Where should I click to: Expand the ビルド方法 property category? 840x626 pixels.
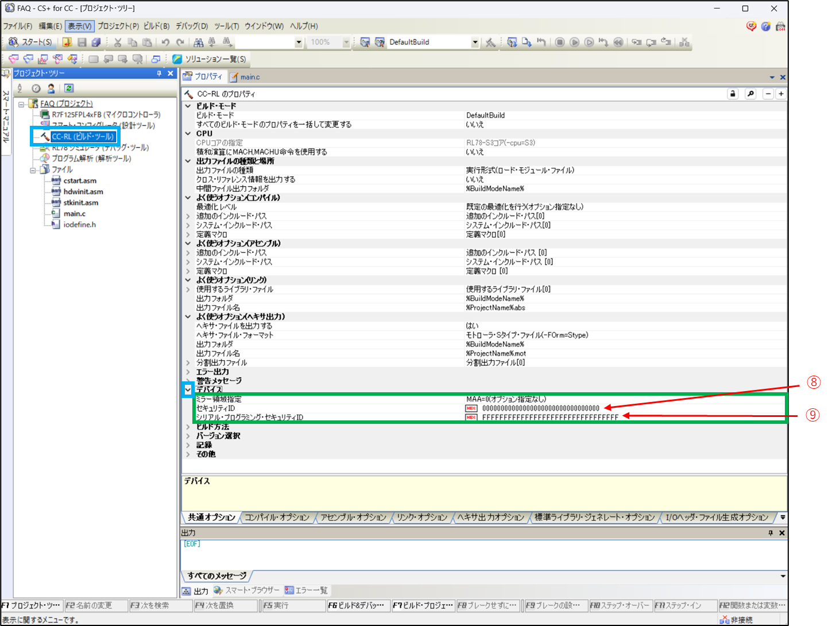188,427
